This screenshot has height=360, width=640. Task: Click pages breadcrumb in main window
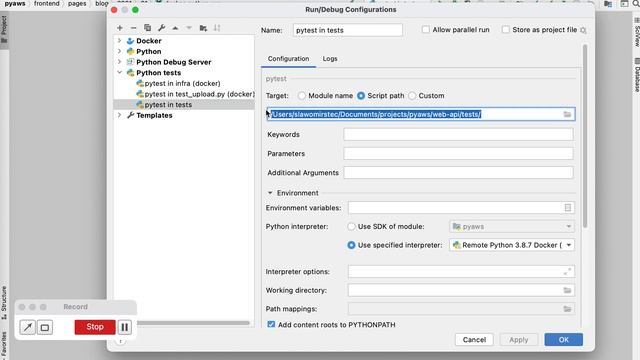[x=77, y=3]
